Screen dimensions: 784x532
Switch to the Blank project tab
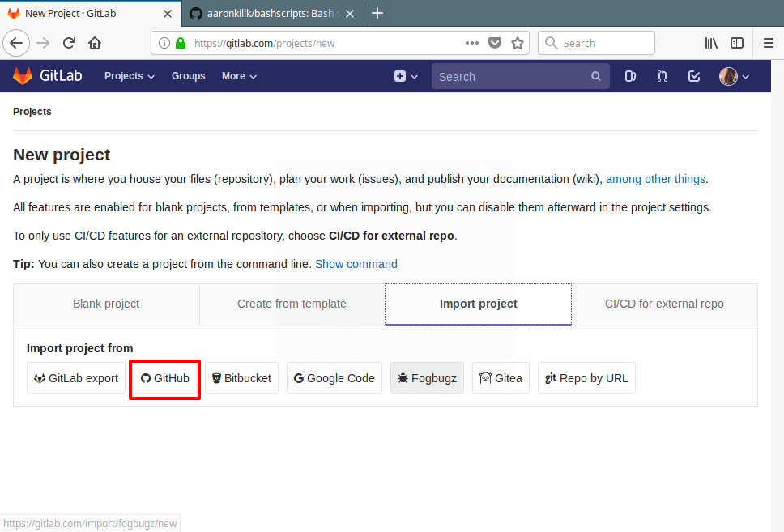point(106,304)
